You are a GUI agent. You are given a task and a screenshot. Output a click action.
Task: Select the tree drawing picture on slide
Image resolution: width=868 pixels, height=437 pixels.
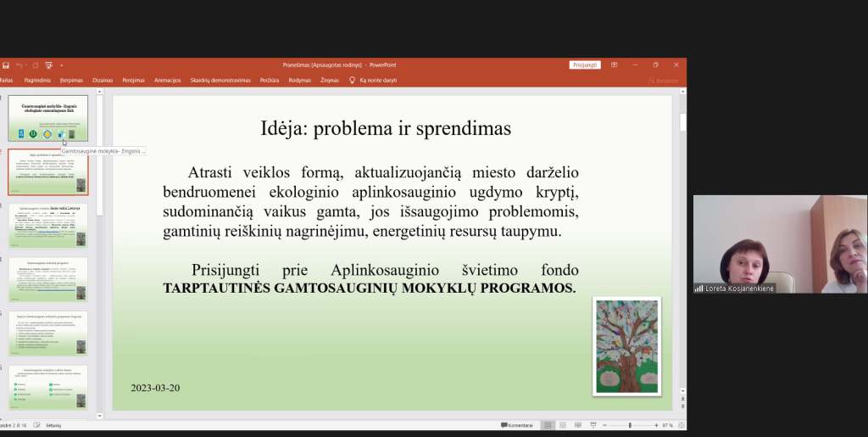[x=626, y=347]
